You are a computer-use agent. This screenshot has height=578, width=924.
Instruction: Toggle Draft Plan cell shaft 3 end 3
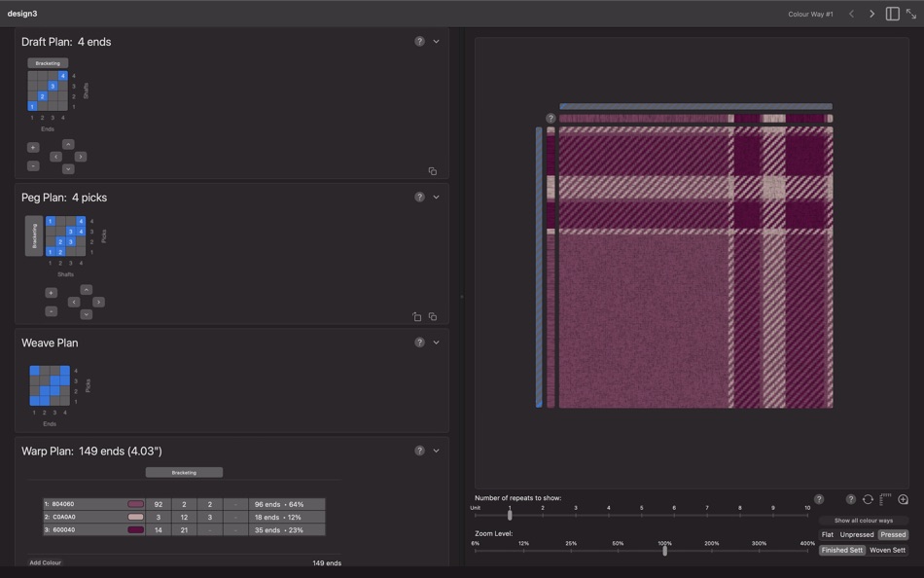[53, 86]
